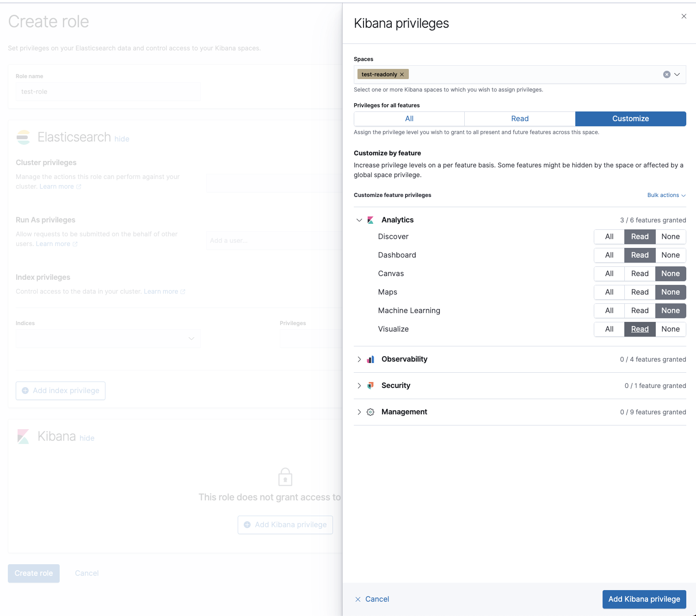Collapse the Analytics section

coord(359,220)
